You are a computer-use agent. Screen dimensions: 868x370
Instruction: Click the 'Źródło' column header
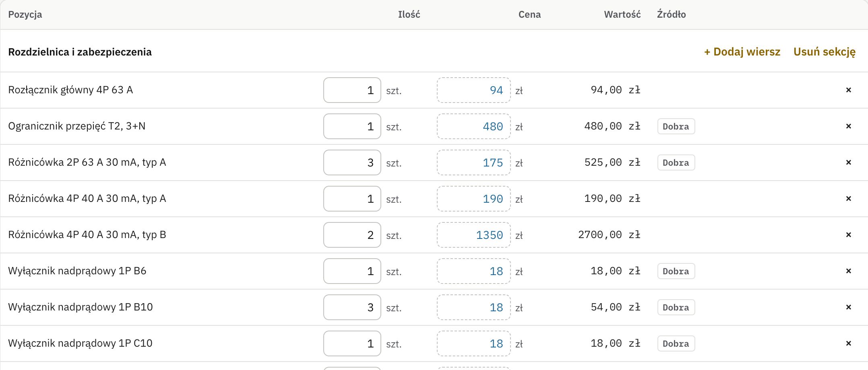pos(671,14)
